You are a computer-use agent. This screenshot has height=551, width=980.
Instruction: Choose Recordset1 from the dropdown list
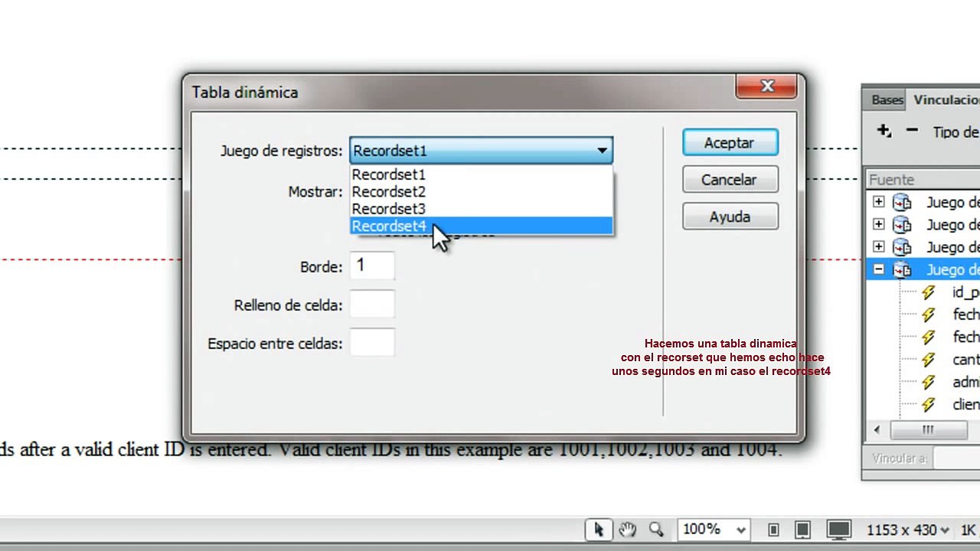click(x=481, y=174)
